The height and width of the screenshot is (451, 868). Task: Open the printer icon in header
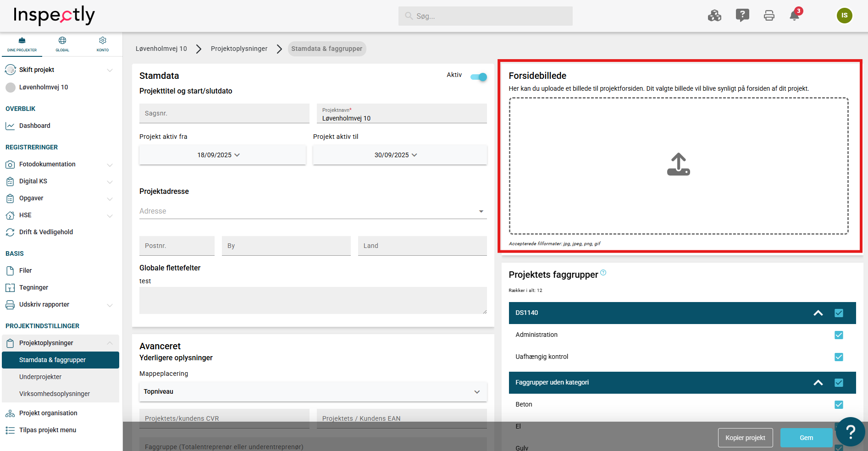769,16
